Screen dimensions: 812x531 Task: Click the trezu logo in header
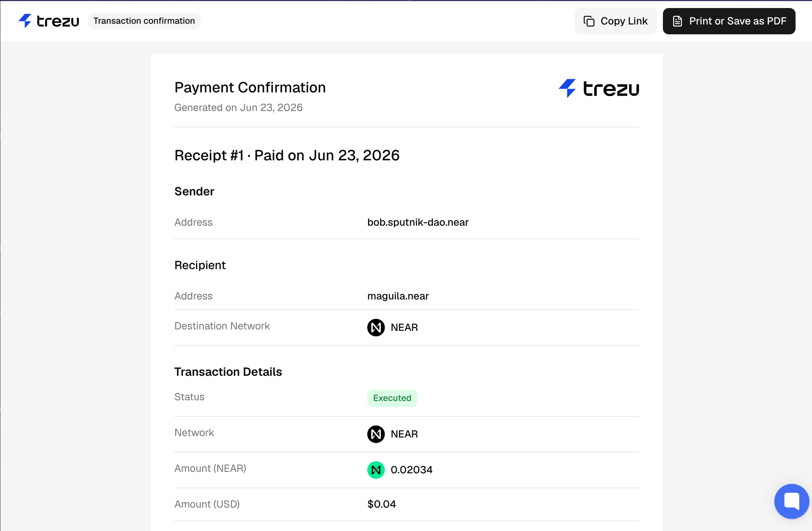pos(49,21)
